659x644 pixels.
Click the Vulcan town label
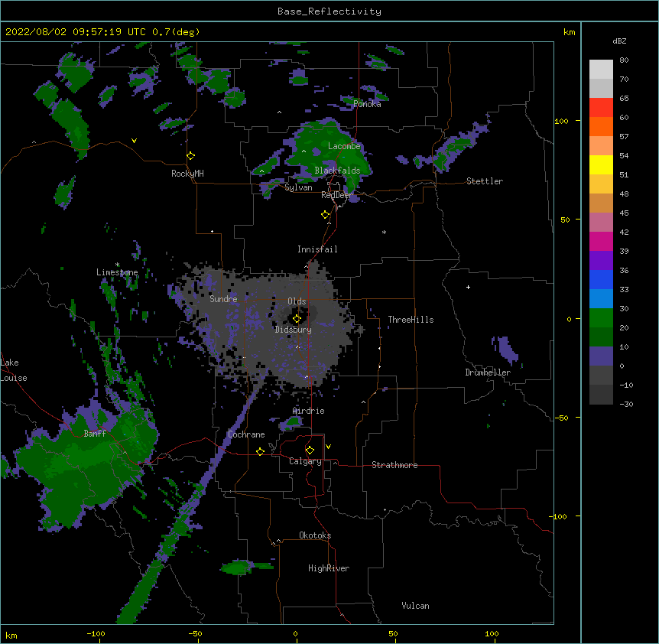415,606
